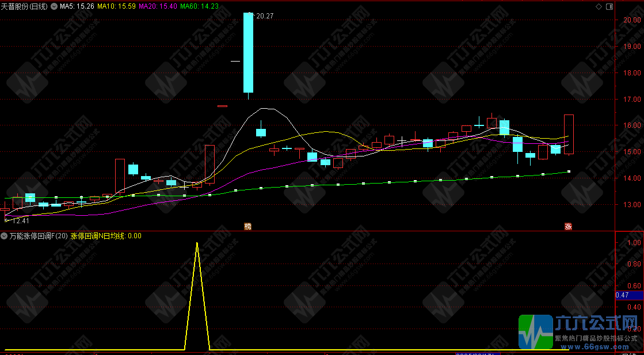Click the tall cyan candle at 20.27 high

[248, 52]
